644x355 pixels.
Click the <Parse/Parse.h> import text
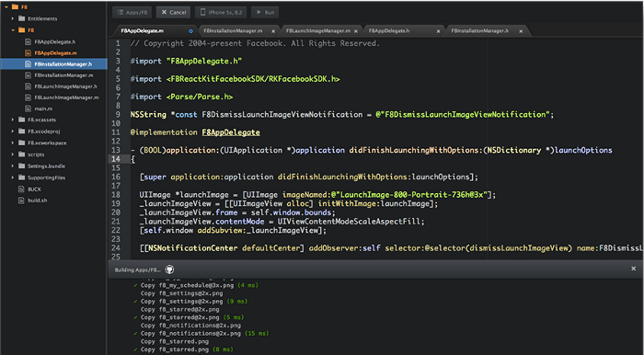200,97
